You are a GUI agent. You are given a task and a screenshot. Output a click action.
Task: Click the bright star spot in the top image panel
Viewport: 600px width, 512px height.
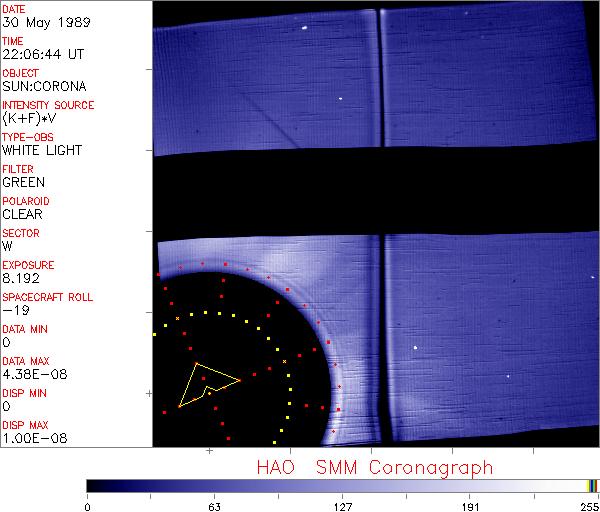tap(302, 29)
